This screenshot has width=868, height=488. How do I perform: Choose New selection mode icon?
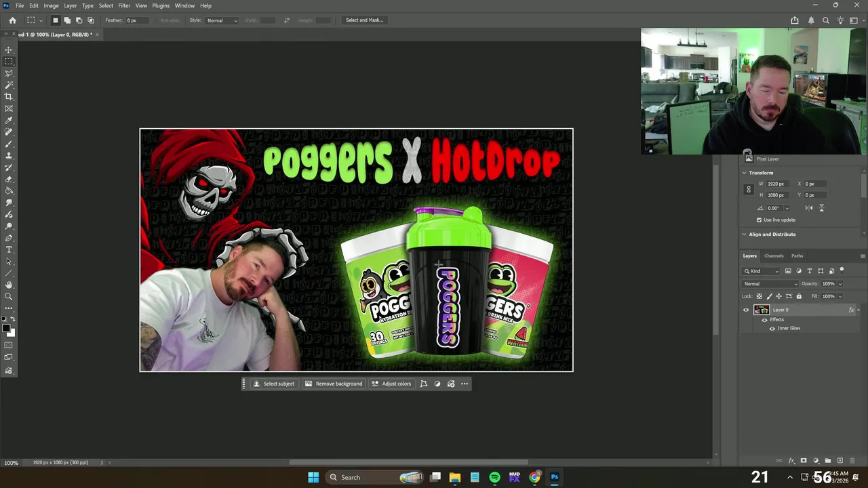coord(56,20)
